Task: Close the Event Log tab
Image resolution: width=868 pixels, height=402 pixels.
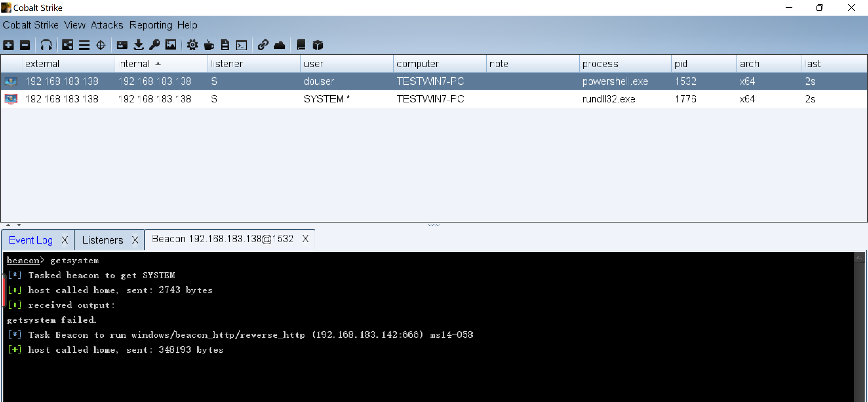Action: coord(65,240)
